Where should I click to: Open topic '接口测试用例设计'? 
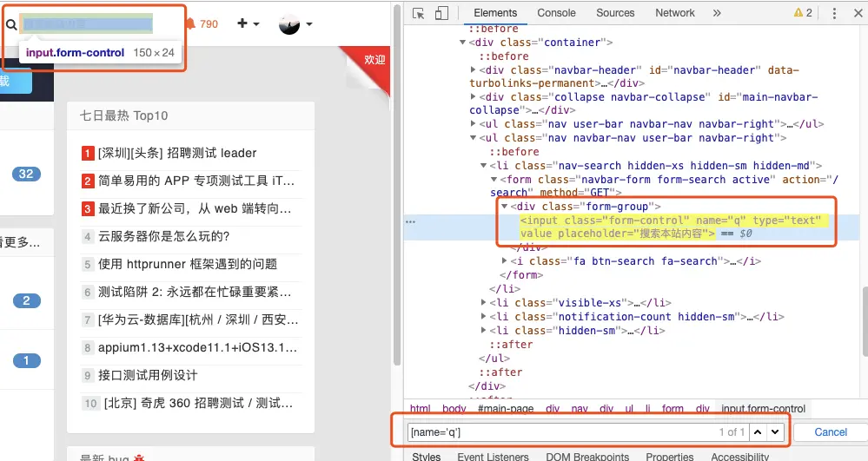(x=148, y=375)
